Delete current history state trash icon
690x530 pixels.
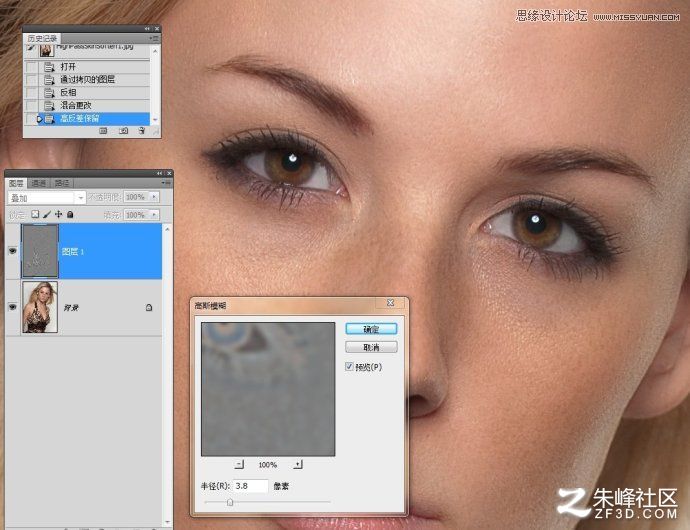point(142,131)
